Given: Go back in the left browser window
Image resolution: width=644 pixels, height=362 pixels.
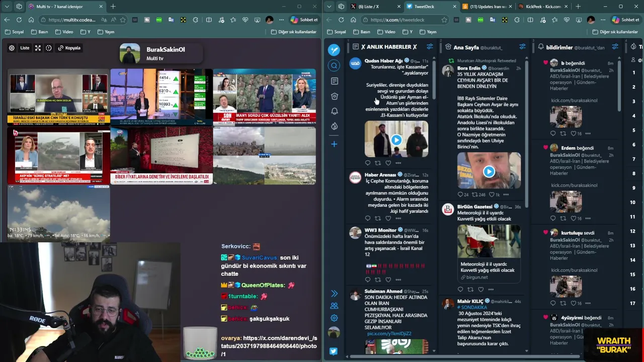Looking at the screenshot, I should click(7, 20).
